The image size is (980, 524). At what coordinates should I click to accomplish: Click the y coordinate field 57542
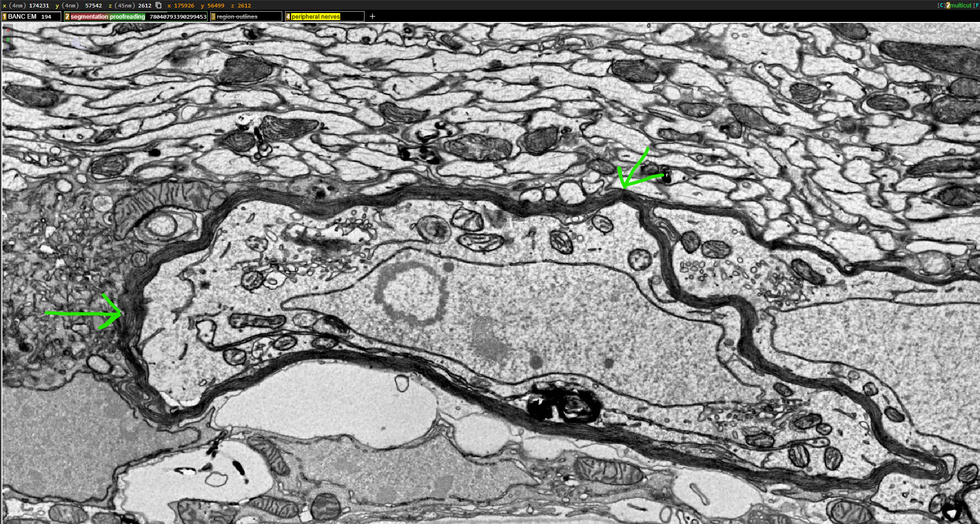[93, 5]
